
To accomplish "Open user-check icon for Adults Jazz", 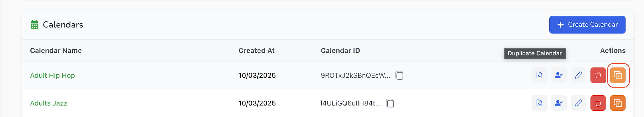I will click(x=559, y=103).
